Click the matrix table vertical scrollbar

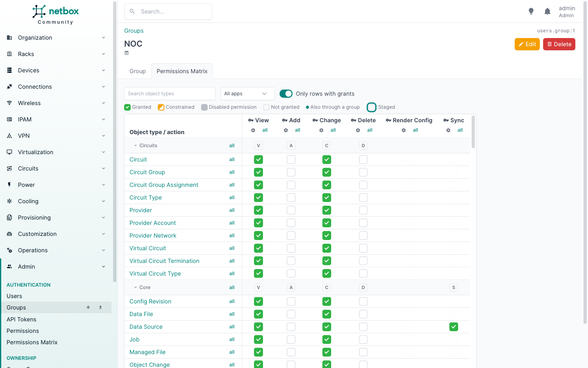click(x=473, y=132)
